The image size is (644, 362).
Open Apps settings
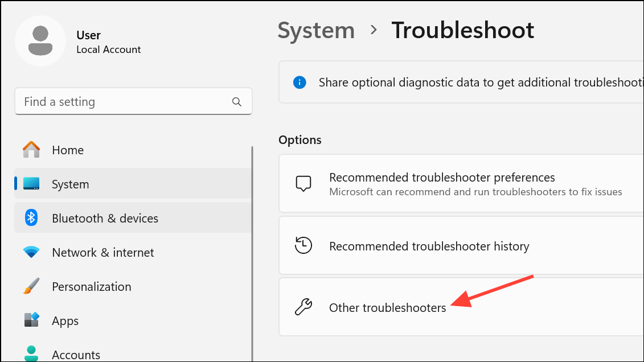click(133, 320)
